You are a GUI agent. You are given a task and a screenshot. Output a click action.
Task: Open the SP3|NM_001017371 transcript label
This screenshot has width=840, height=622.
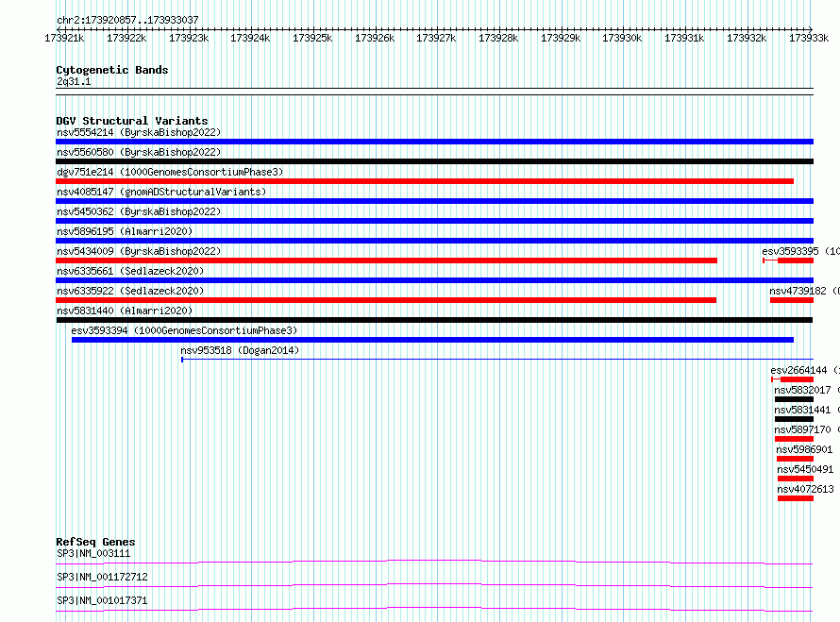tap(102, 600)
